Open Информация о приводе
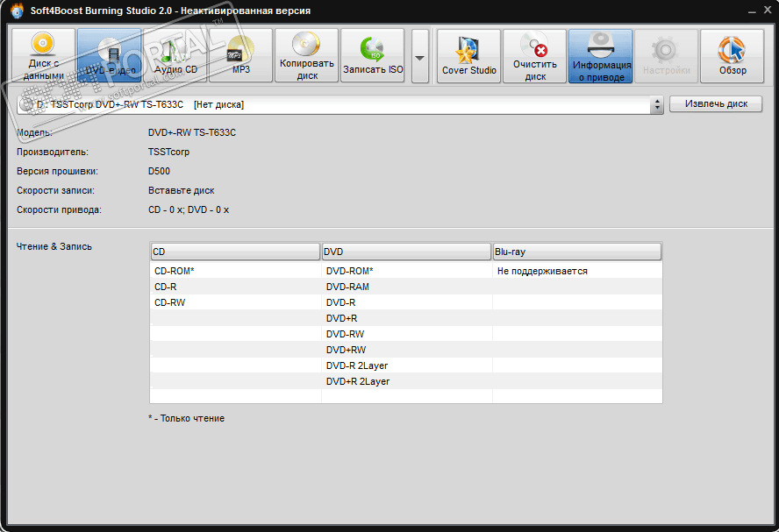The width and height of the screenshot is (779, 532). (x=601, y=56)
